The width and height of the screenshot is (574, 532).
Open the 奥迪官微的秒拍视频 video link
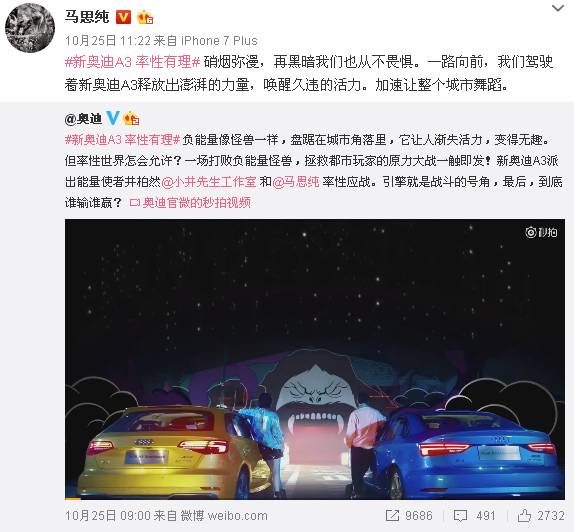point(190,202)
